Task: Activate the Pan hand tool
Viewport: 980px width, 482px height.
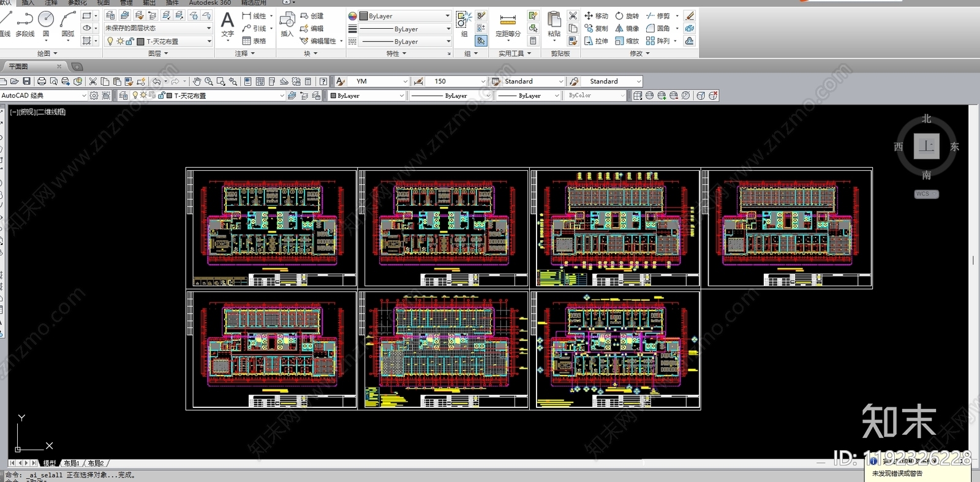Action: tap(197, 81)
